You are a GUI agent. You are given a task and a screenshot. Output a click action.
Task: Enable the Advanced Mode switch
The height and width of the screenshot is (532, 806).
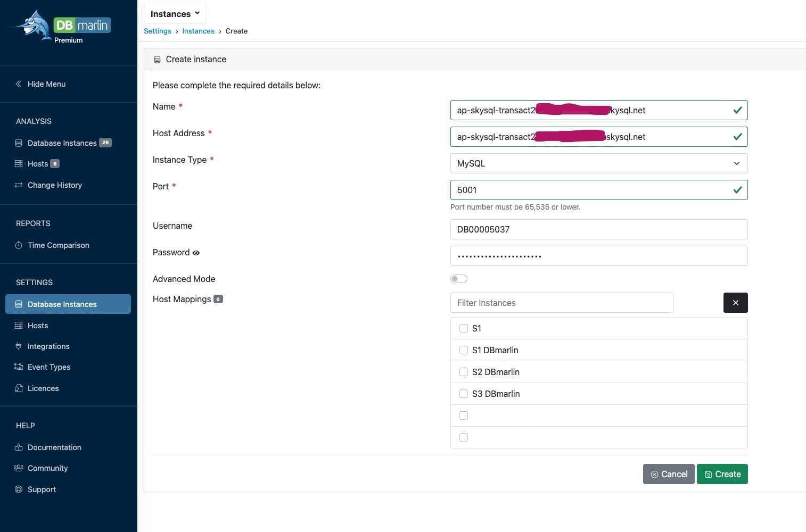459,279
